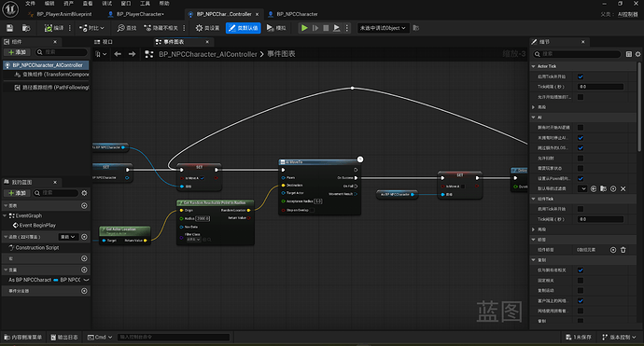Open My Blueprint panel settings gear
Viewport: 644px width, 346px height.
click(84, 193)
